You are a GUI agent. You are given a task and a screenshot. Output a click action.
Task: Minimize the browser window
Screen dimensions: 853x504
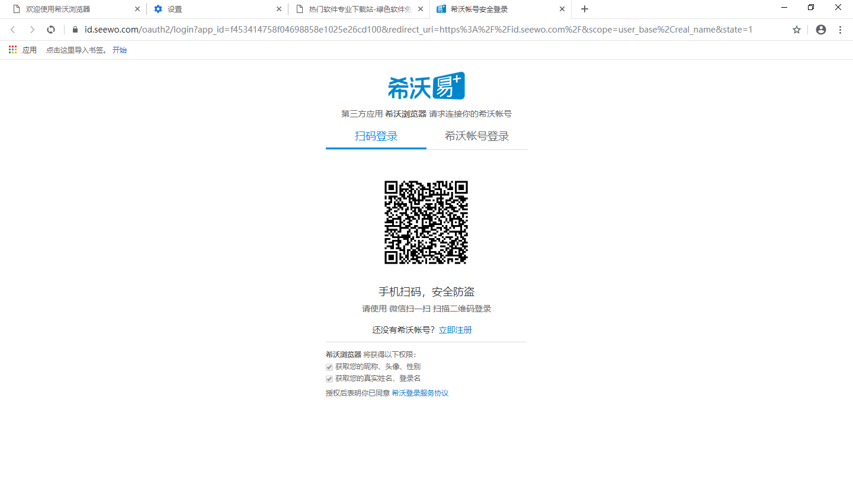(784, 8)
